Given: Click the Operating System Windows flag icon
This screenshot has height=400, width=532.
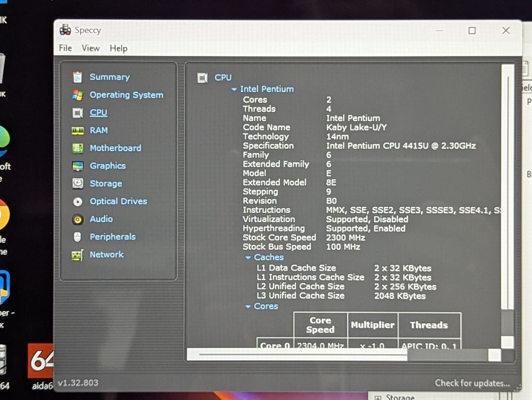Looking at the screenshot, I should tap(77, 95).
